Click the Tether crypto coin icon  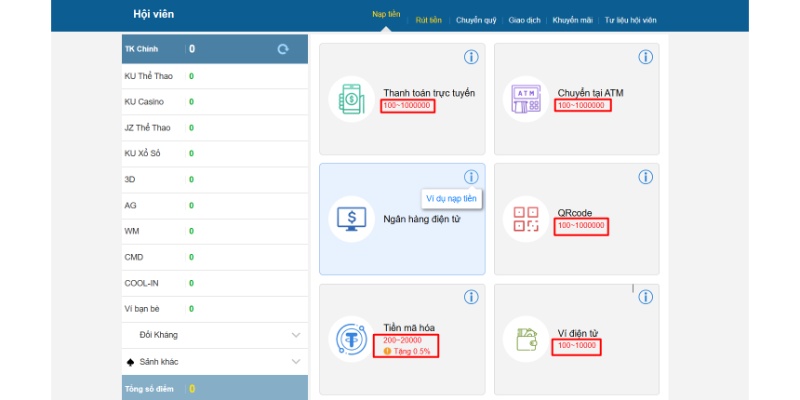[x=352, y=339]
